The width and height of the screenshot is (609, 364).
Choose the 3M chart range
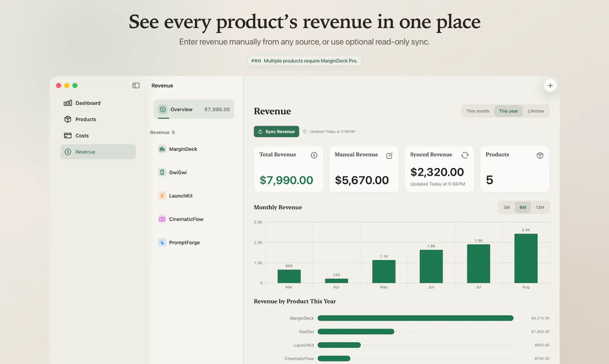coord(507,207)
